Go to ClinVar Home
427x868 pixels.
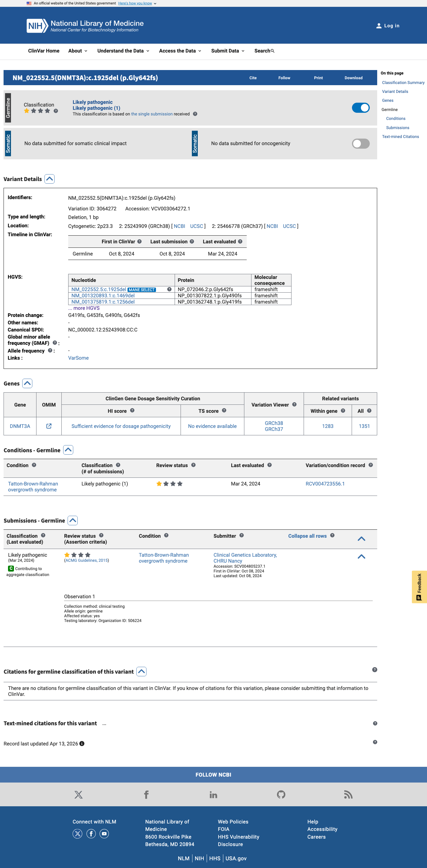click(x=44, y=51)
